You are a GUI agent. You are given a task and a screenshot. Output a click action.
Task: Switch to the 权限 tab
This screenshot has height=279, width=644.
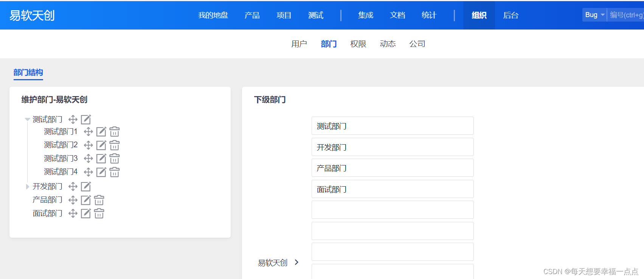tap(358, 44)
